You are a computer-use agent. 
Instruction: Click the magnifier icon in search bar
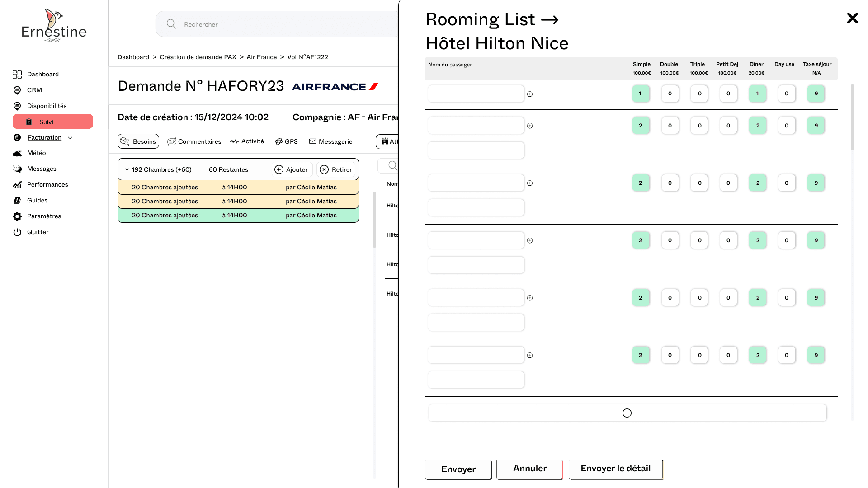point(171,24)
